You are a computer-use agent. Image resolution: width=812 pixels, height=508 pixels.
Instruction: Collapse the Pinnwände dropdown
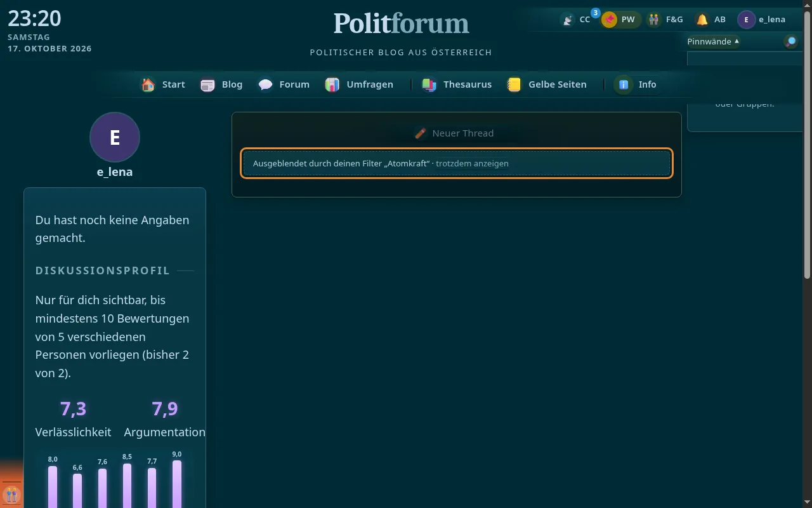tap(713, 41)
